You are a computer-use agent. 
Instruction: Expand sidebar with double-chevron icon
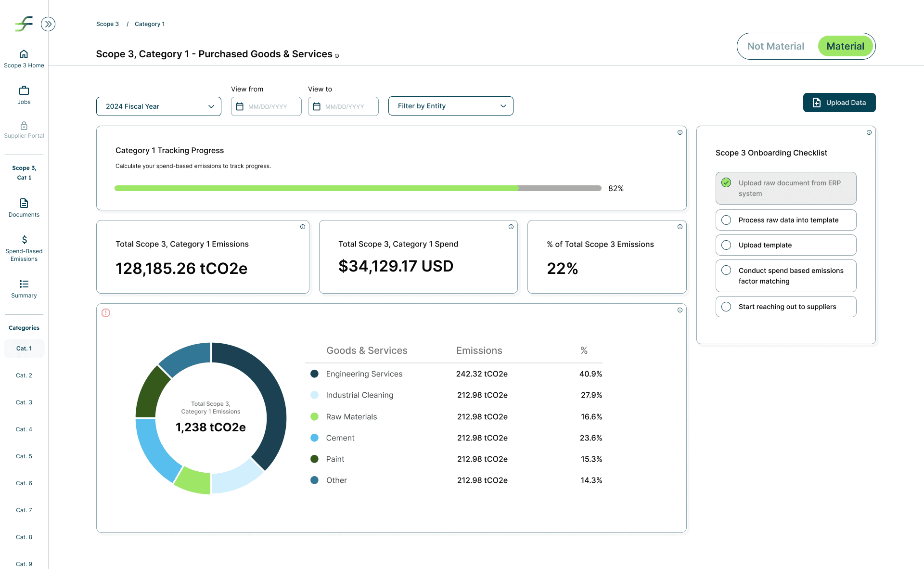tap(48, 24)
